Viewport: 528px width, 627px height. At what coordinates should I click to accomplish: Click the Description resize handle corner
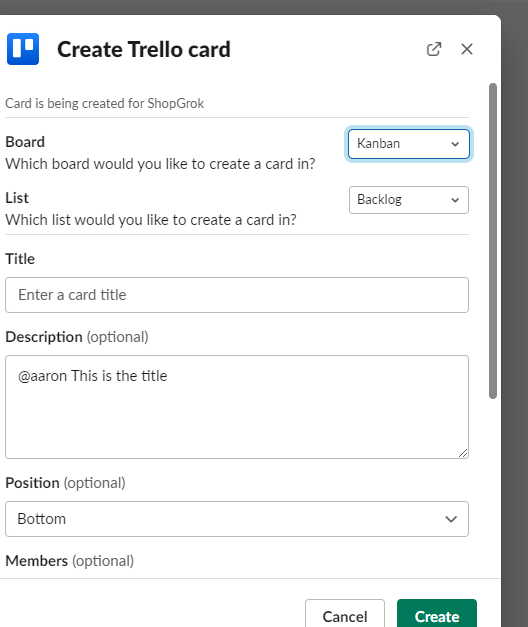tap(463, 453)
